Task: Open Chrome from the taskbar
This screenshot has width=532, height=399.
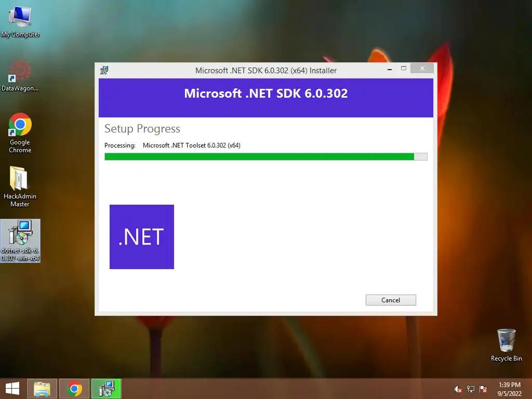Action: tap(74, 389)
